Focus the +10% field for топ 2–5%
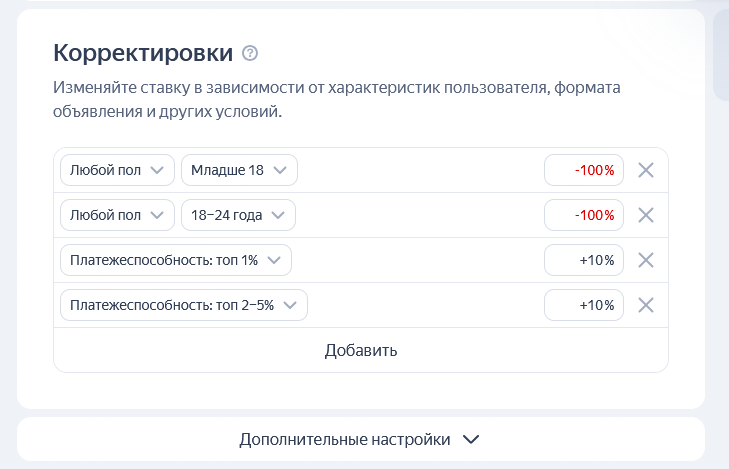This screenshot has height=469, width=729. [584, 305]
